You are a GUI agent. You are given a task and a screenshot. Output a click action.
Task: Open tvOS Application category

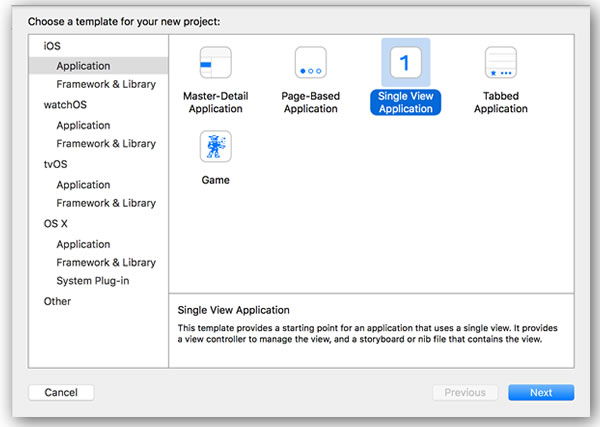(83, 185)
